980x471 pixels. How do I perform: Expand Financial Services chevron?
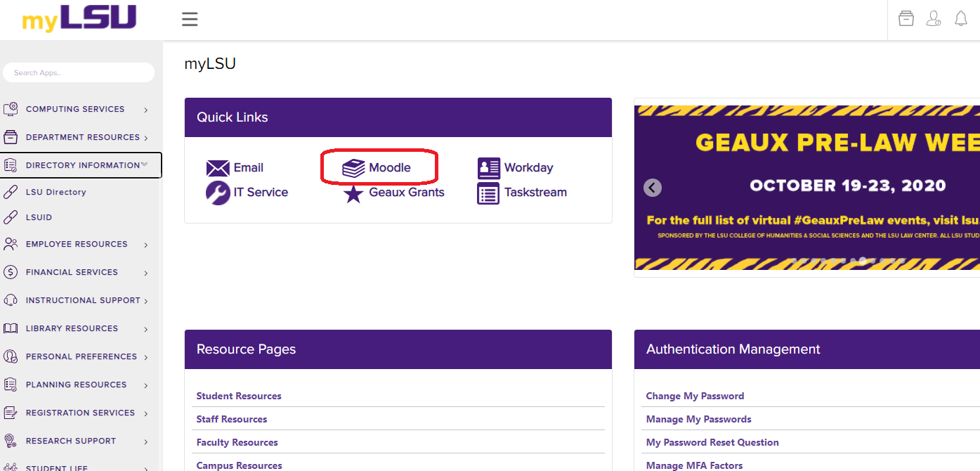[146, 273]
